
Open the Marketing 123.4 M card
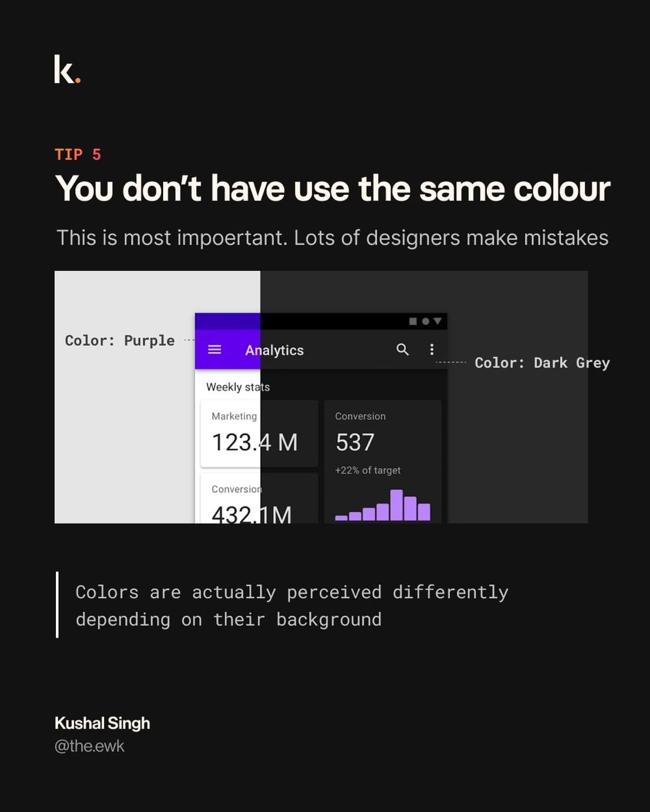pos(259,434)
